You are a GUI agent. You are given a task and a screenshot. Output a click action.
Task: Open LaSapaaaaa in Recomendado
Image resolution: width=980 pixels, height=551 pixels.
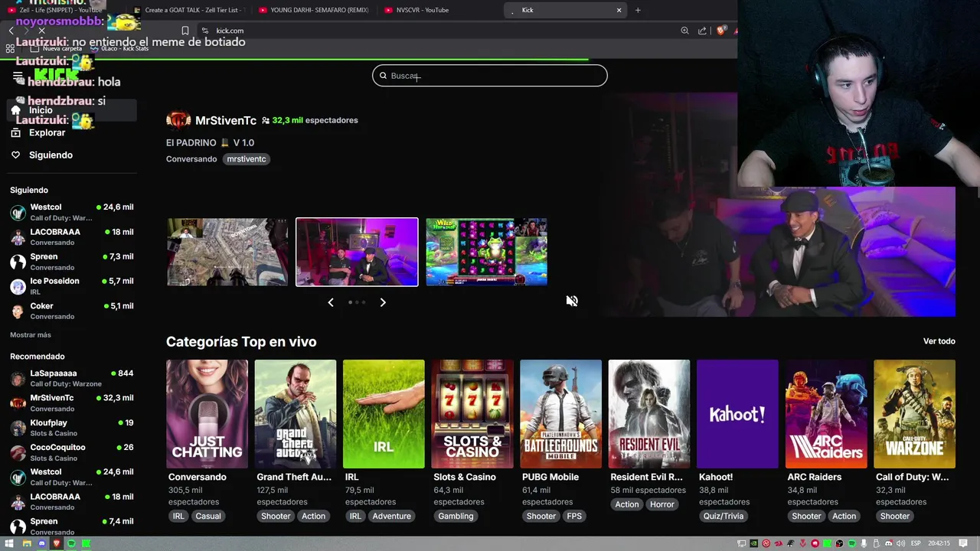(71, 378)
